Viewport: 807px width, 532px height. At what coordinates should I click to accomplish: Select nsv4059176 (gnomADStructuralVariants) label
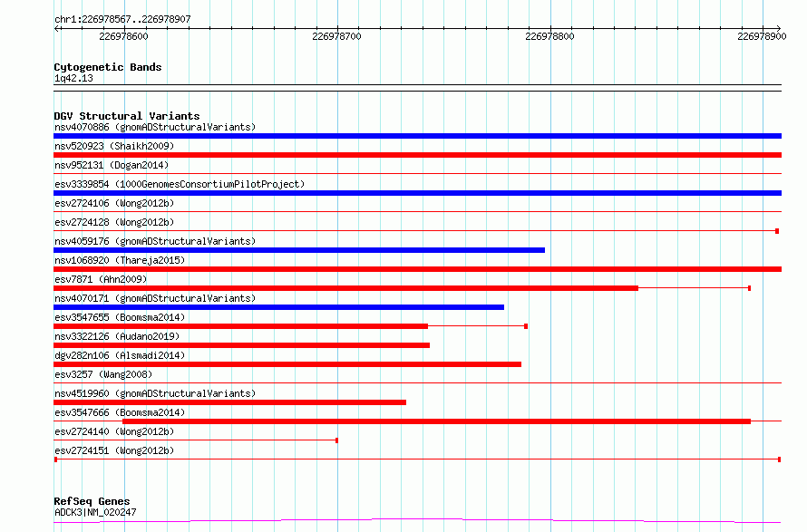pos(155,241)
